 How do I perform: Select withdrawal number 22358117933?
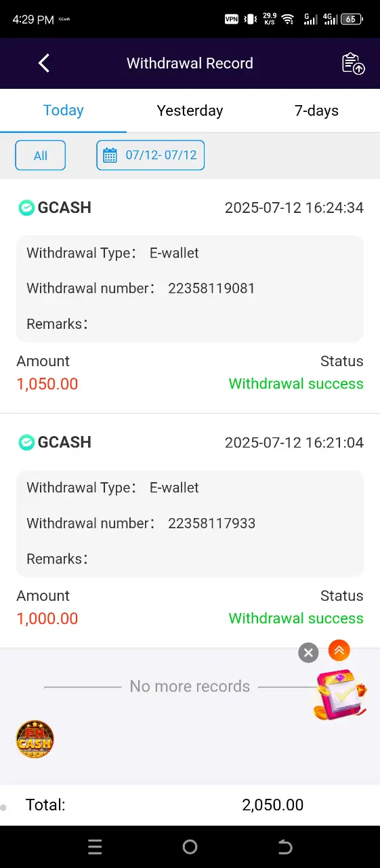211,523
